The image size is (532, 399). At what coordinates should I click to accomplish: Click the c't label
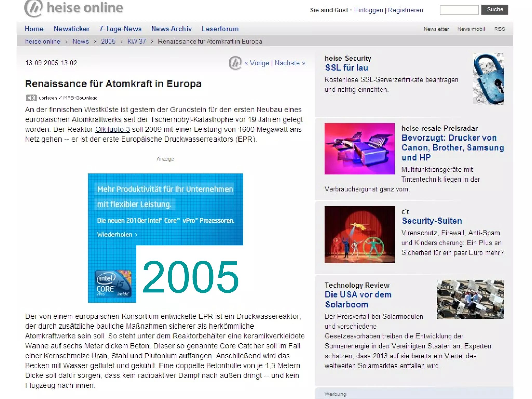click(x=405, y=211)
